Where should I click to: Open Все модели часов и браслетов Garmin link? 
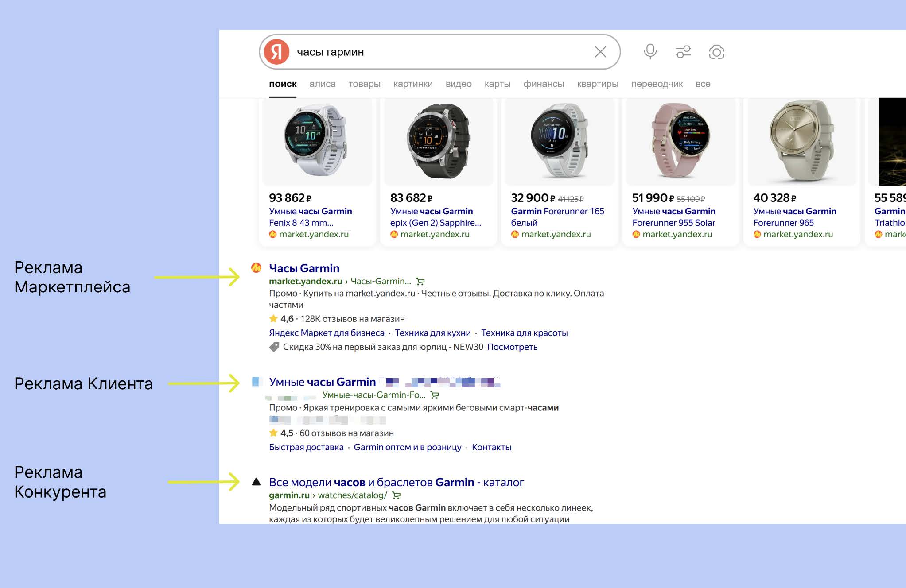(396, 482)
